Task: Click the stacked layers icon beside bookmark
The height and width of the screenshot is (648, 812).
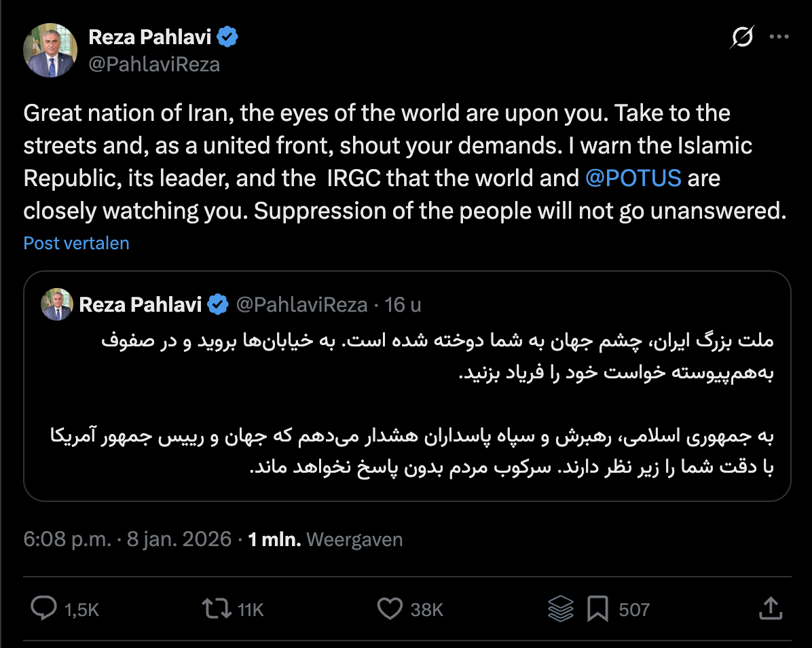Action: click(x=561, y=609)
